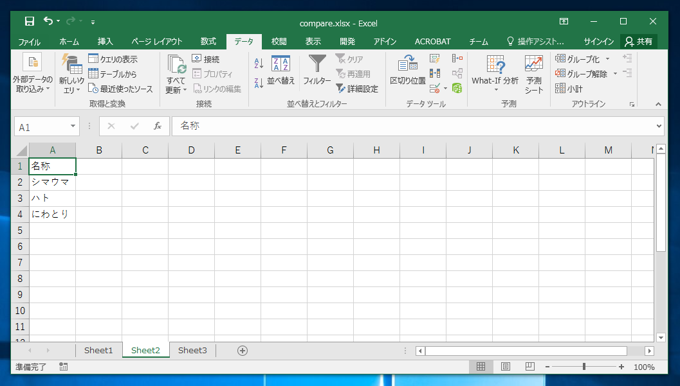Click the 予測シート forecast icon

point(534,74)
